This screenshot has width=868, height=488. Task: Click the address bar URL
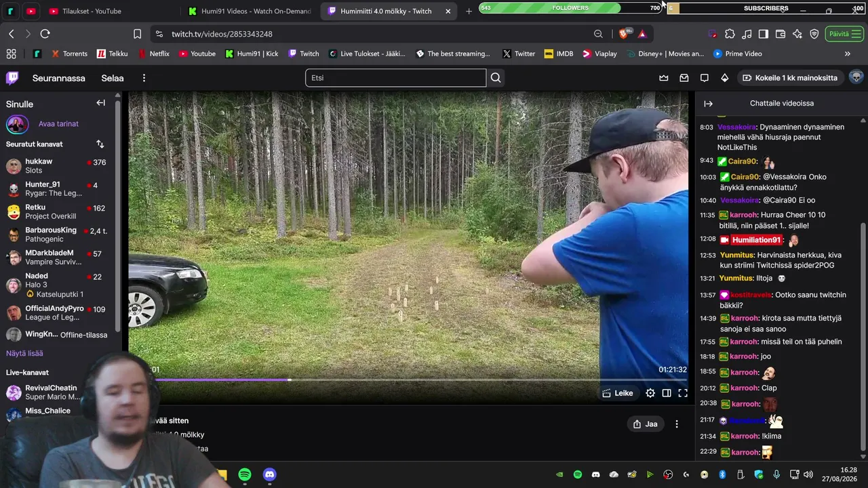coord(222,34)
